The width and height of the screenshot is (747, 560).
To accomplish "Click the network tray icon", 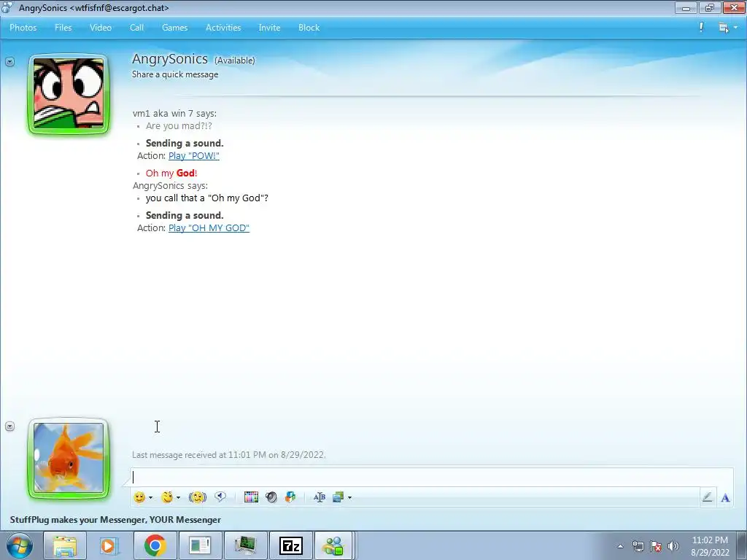I will [638, 546].
